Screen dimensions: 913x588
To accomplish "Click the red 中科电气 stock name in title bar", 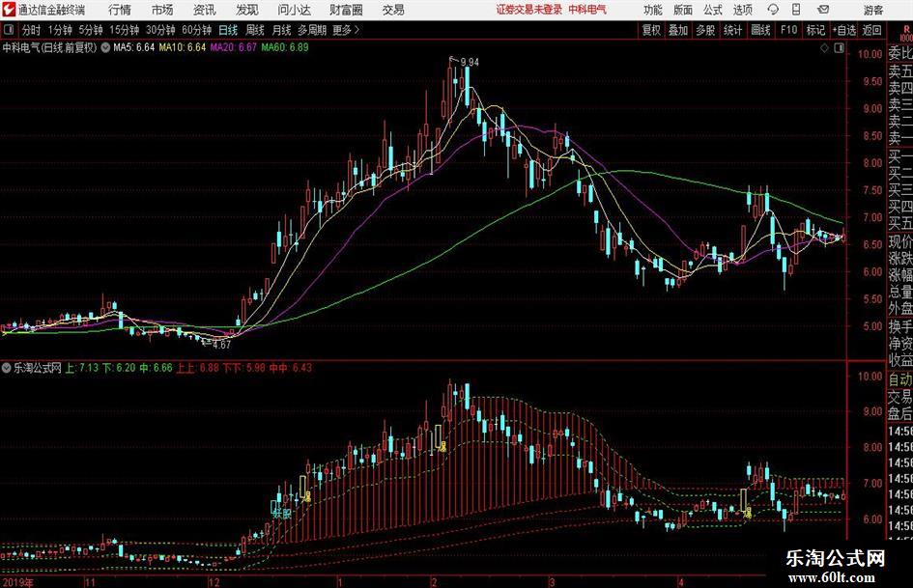I will [x=587, y=10].
